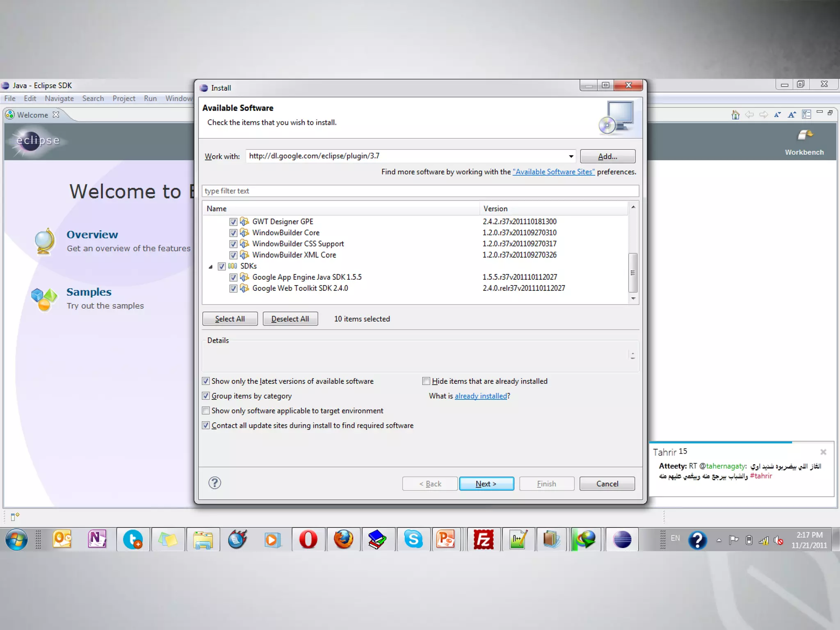Image resolution: width=840 pixels, height=630 pixels.
Task: Open FileZilla from the taskbar
Action: 483,539
